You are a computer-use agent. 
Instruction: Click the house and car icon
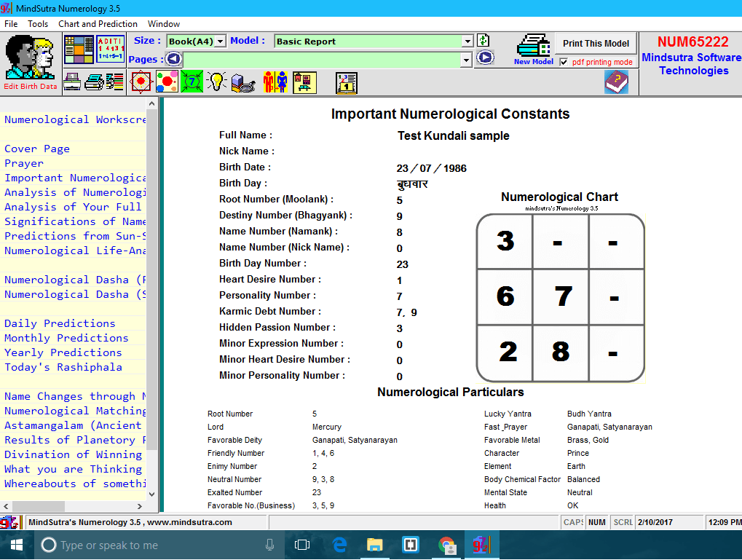pos(304,82)
